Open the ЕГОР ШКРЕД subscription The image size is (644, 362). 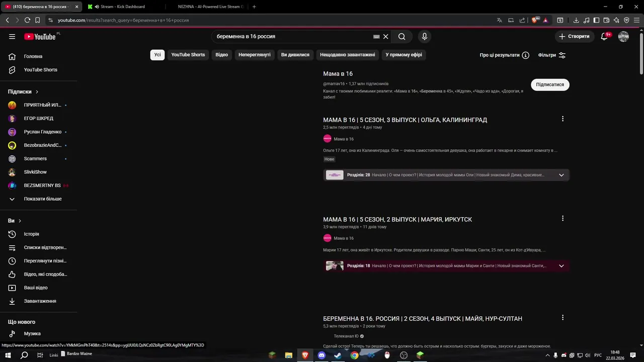pos(39,119)
